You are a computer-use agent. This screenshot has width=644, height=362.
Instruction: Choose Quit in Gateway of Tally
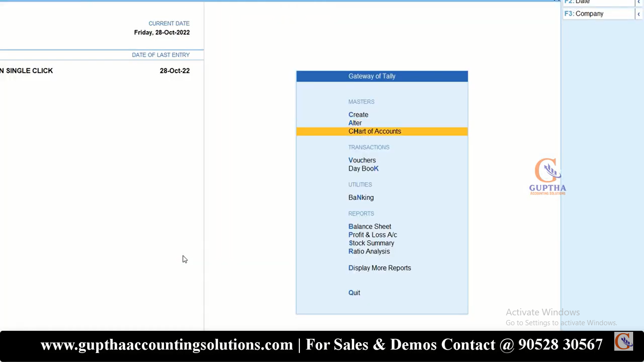[x=354, y=293]
